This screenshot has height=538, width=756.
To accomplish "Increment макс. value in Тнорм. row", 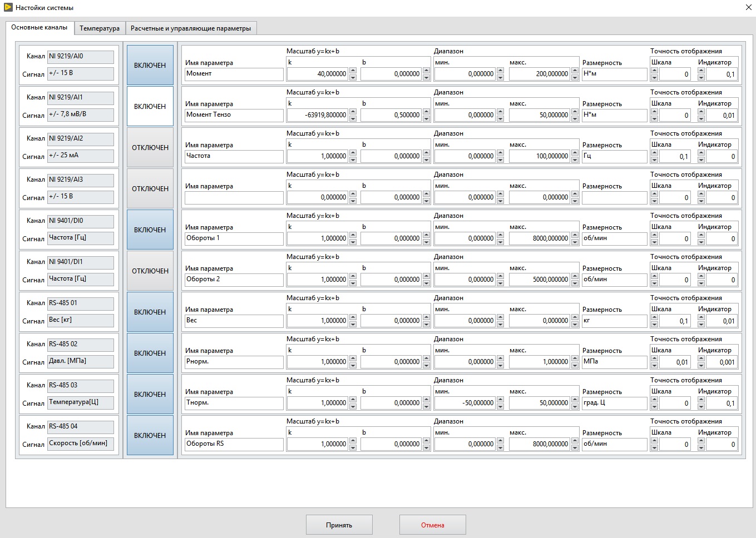I will (575, 400).
